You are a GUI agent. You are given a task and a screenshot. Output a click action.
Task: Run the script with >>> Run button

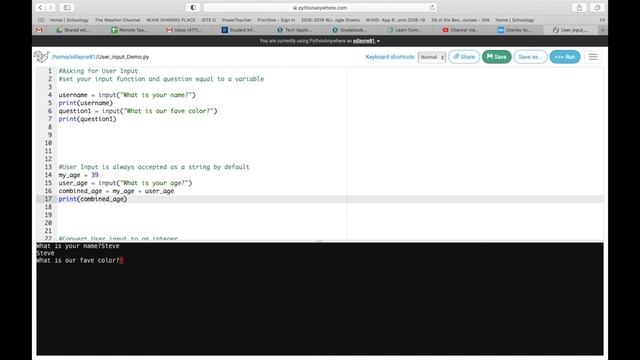tap(565, 57)
